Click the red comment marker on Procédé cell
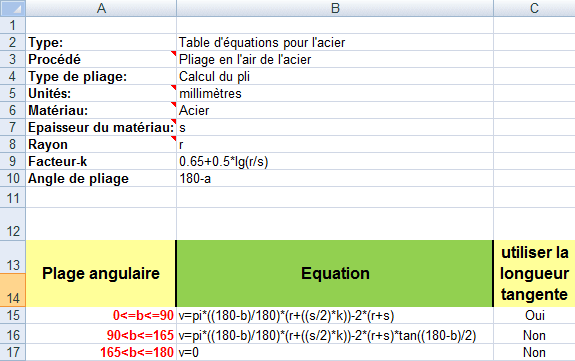This screenshot has width=575, height=361. (173, 54)
